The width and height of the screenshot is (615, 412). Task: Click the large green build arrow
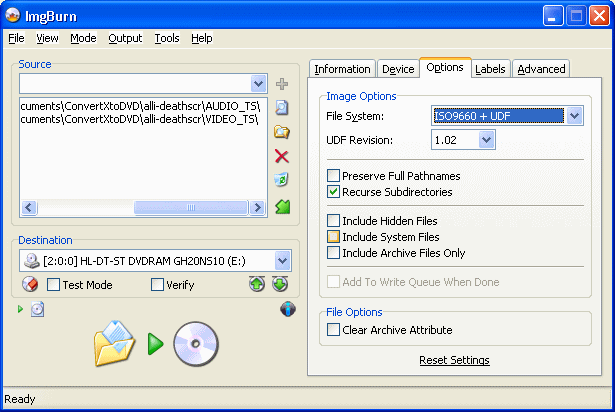coord(156,344)
